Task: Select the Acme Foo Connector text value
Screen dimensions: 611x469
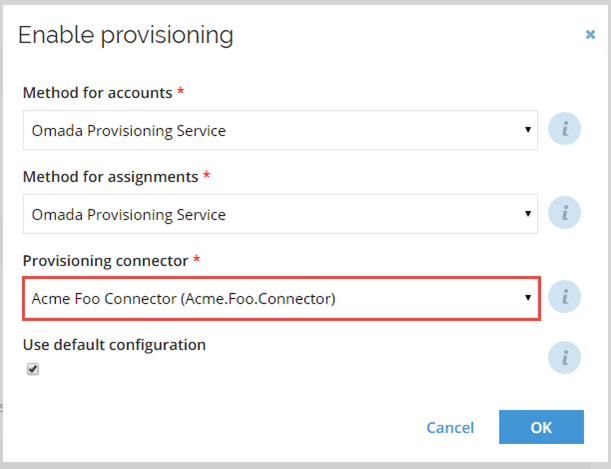Action: pos(184,299)
